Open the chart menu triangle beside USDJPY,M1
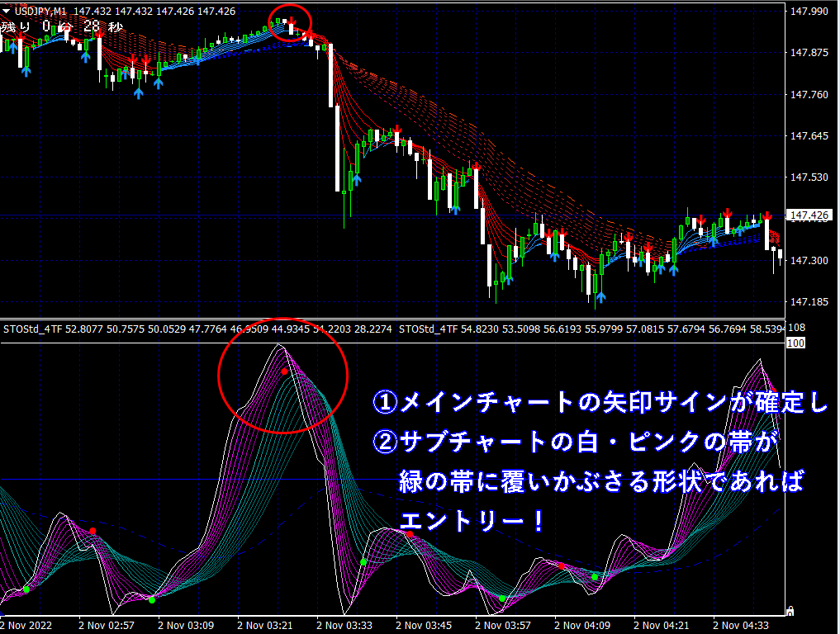Screen dimensions: 840x634 [7, 11]
